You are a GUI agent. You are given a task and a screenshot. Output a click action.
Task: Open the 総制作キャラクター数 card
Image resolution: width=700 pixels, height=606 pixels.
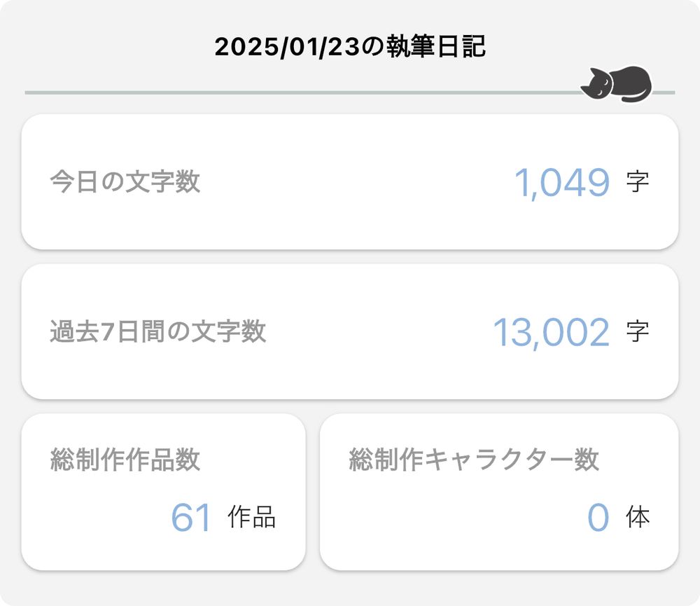pos(499,492)
